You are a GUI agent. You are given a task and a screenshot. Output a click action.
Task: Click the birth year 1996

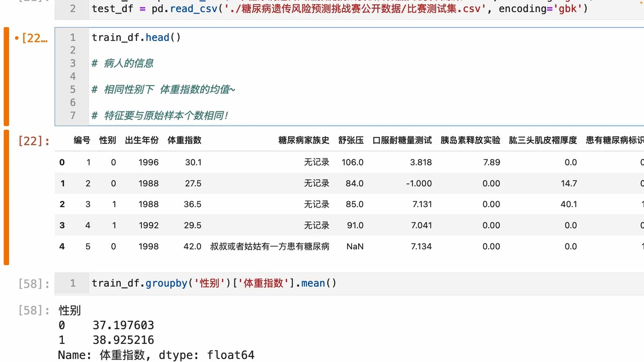[x=149, y=162]
